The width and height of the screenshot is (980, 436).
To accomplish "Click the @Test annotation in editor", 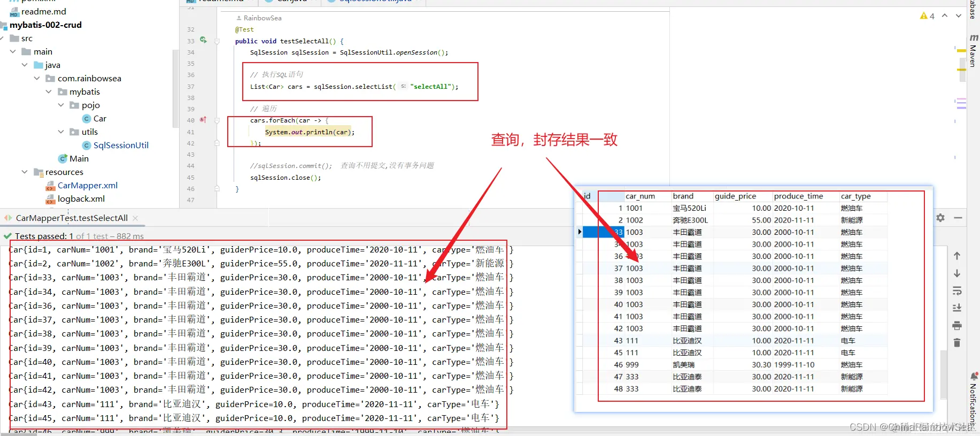I will click(x=244, y=29).
